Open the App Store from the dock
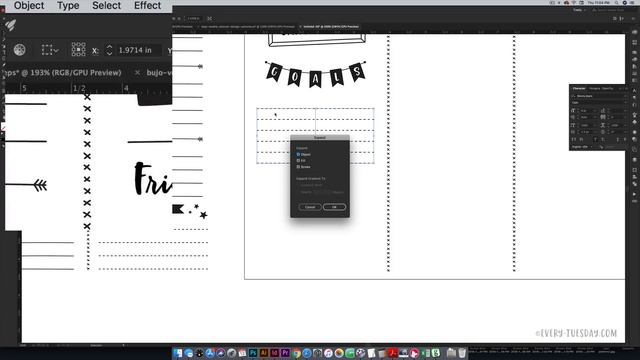The height and width of the screenshot is (360, 640). point(210,353)
